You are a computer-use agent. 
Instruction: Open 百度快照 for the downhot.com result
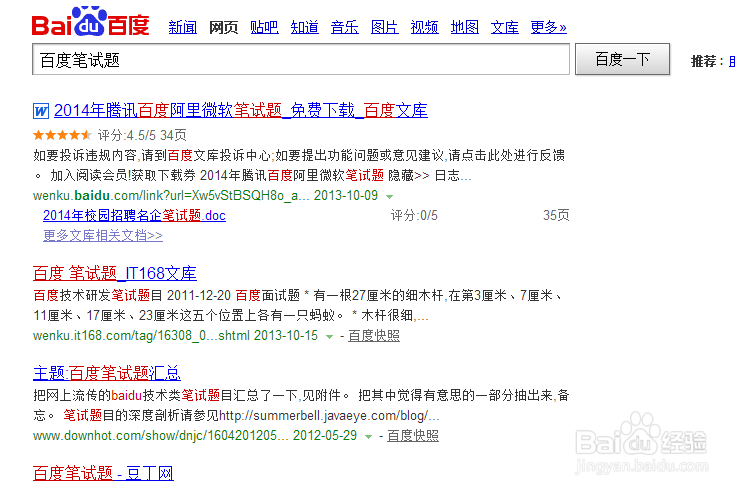coord(413,435)
